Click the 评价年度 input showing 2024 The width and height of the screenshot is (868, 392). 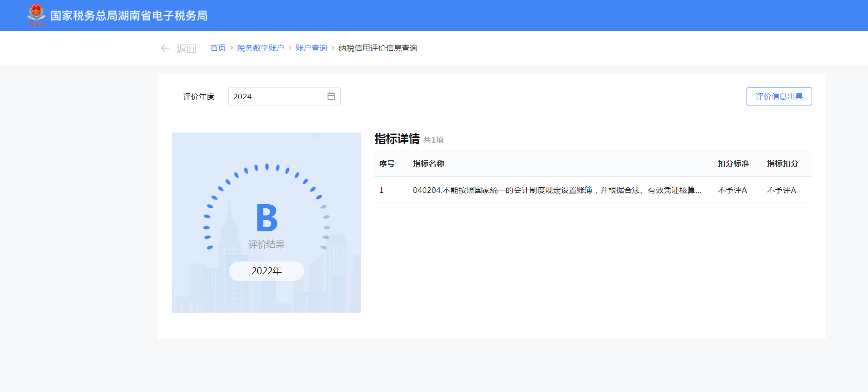point(277,97)
